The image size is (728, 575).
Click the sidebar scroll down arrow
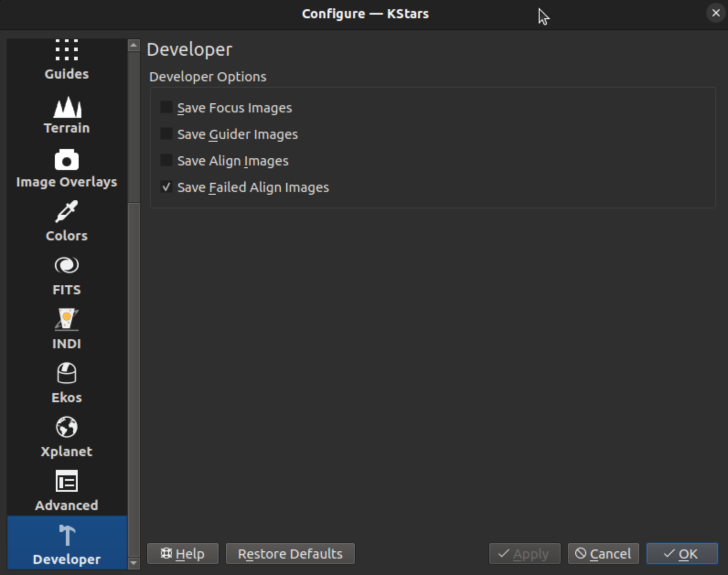point(134,563)
